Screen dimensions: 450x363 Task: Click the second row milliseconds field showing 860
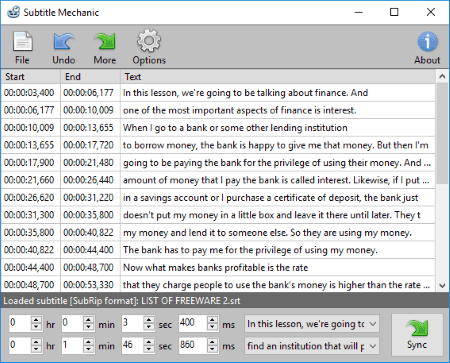point(193,346)
